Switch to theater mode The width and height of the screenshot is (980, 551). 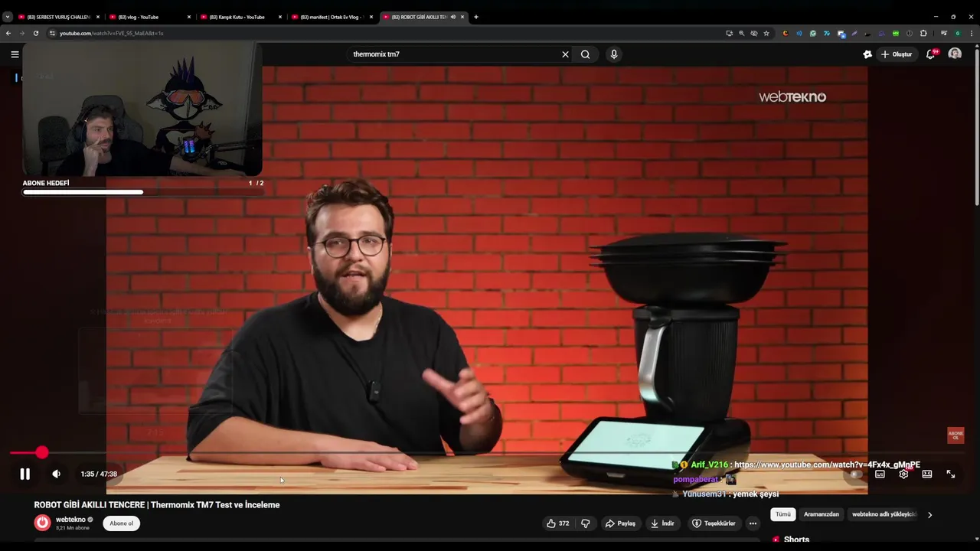[x=927, y=474]
